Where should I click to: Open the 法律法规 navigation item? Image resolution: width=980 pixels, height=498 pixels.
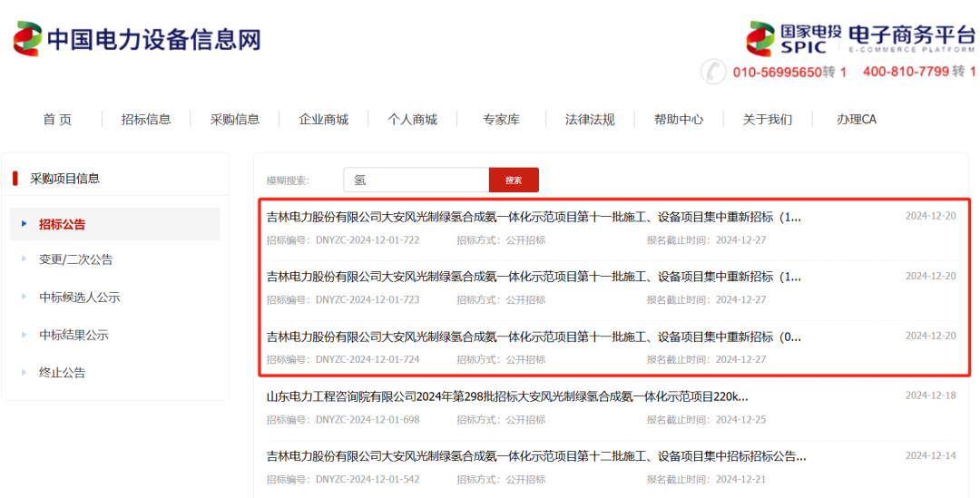[x=590, y=120]
